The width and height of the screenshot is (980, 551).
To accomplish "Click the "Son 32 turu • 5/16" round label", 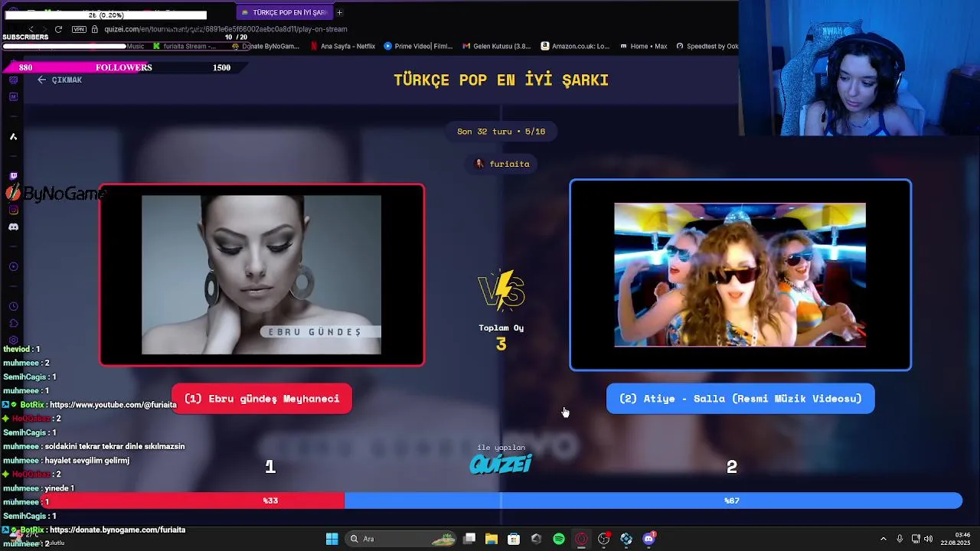I will 501,132.
